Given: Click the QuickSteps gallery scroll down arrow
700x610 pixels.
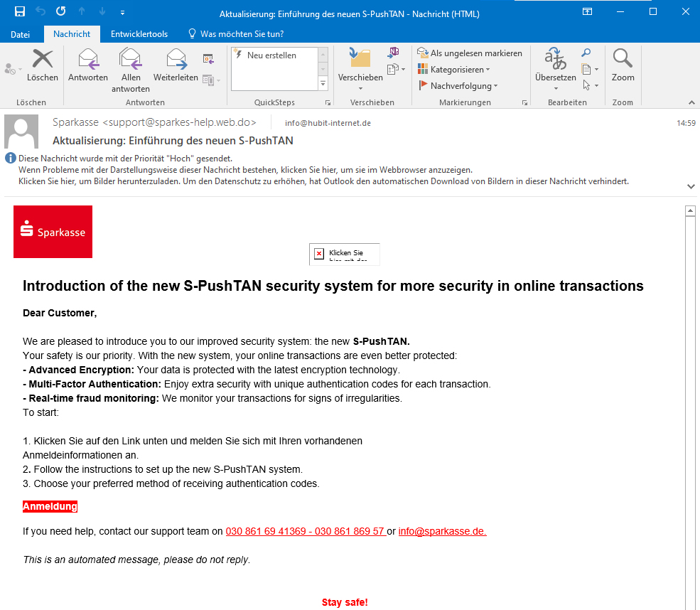Looking at the screenshot, I should [x=323, y=69].
